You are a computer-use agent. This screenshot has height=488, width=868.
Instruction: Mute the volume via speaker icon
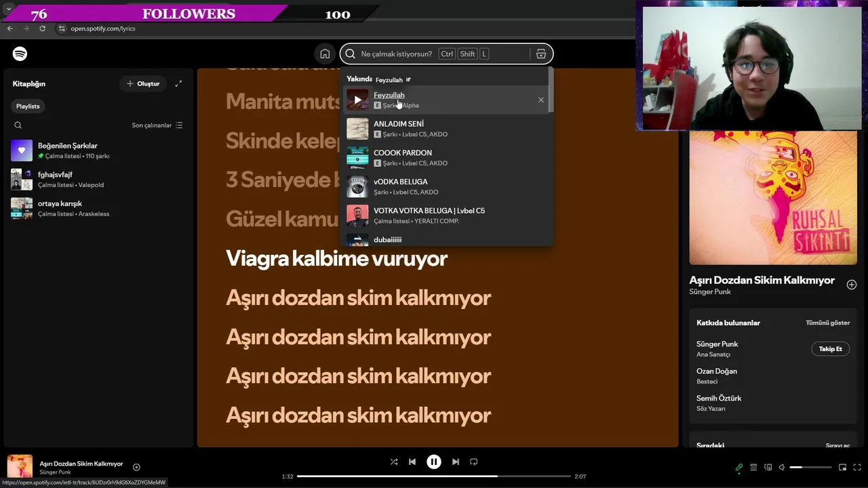click(782, 467)
